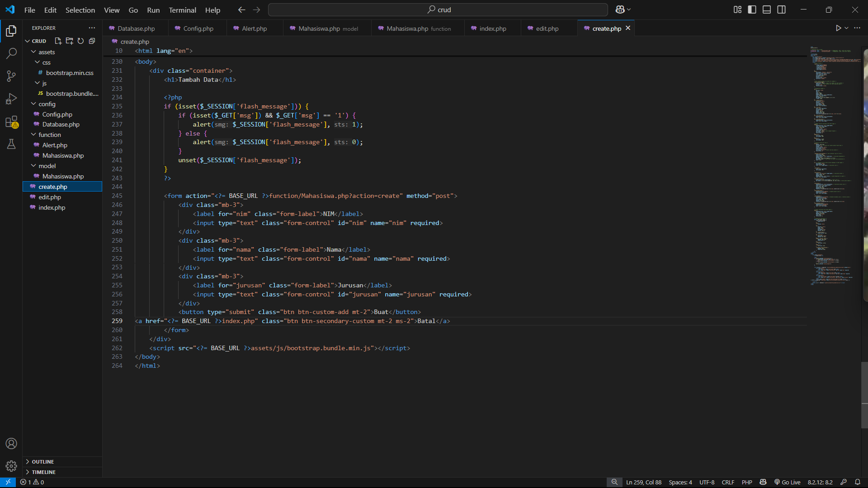
Task: Open the Terminal menu
Action: tap(182, 10)
